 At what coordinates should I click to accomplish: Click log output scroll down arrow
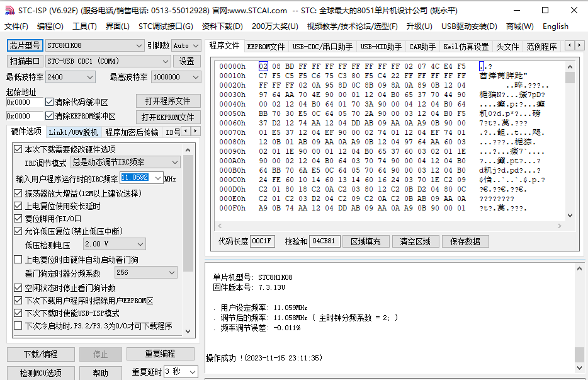click(x=579, y=367)
